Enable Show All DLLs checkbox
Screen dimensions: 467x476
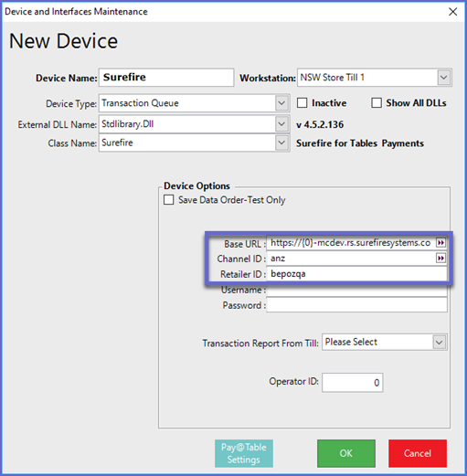(377, 103)
